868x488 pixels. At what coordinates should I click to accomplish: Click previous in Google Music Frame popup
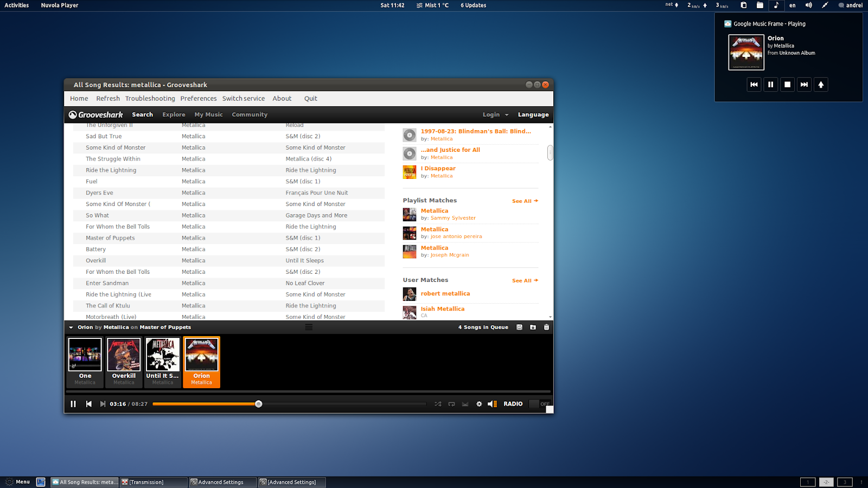tap(754, 85)
